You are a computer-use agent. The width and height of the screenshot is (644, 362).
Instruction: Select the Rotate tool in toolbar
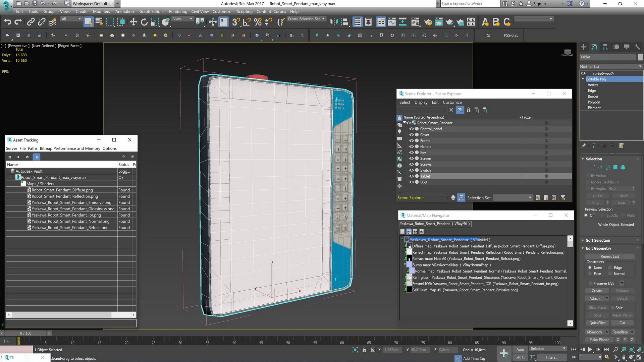click(144, 22)
